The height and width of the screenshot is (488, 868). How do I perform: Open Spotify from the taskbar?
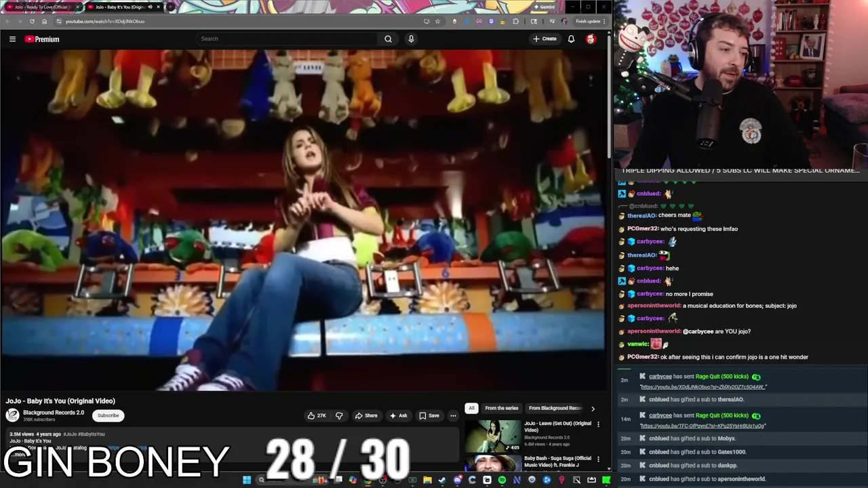tap(502, 480)
